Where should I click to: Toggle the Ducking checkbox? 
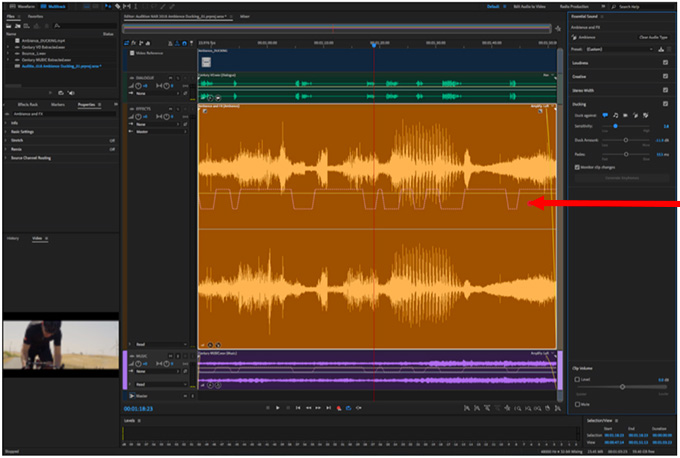pos(666,104)
